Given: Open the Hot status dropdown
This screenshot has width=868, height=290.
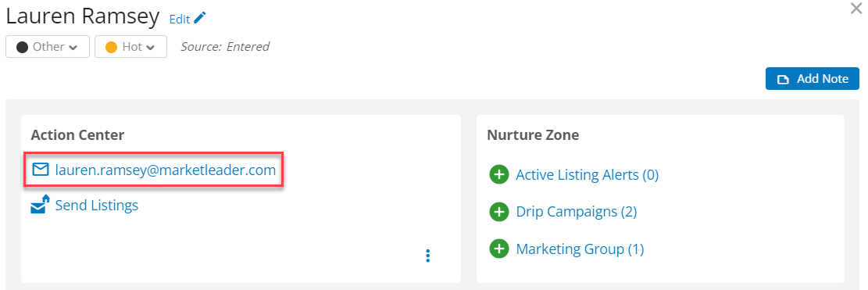Looking at the screenshot, I should (x=130, y=46).
